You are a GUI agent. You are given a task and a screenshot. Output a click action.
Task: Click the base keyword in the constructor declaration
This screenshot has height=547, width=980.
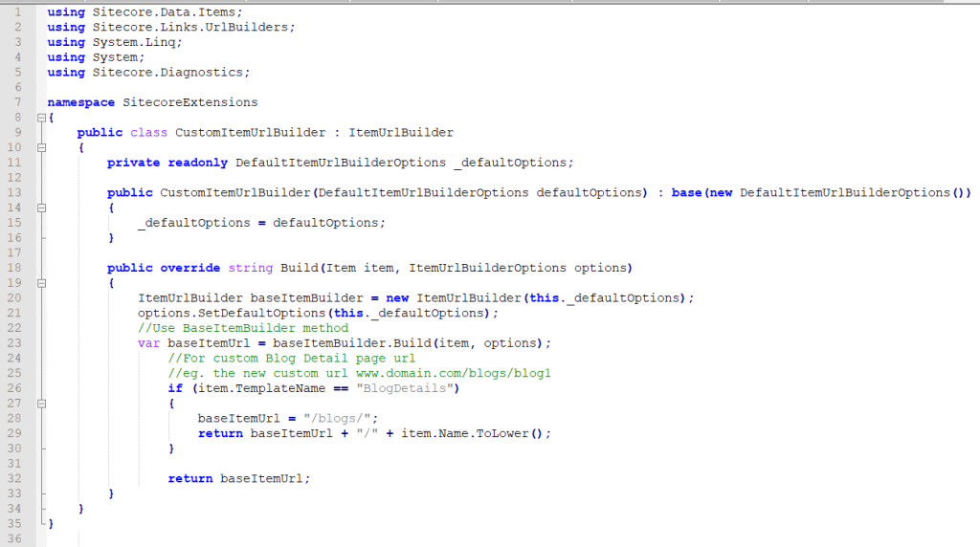pos(686,192)
